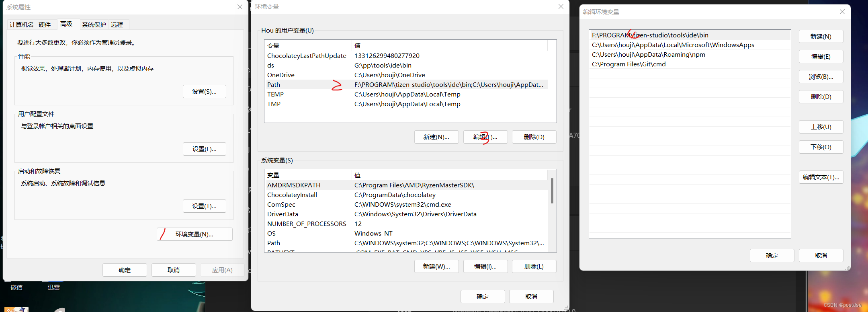Select the OneDrive user variable row
This screenshot has height=312, width=868.
(x=406, y=75)
